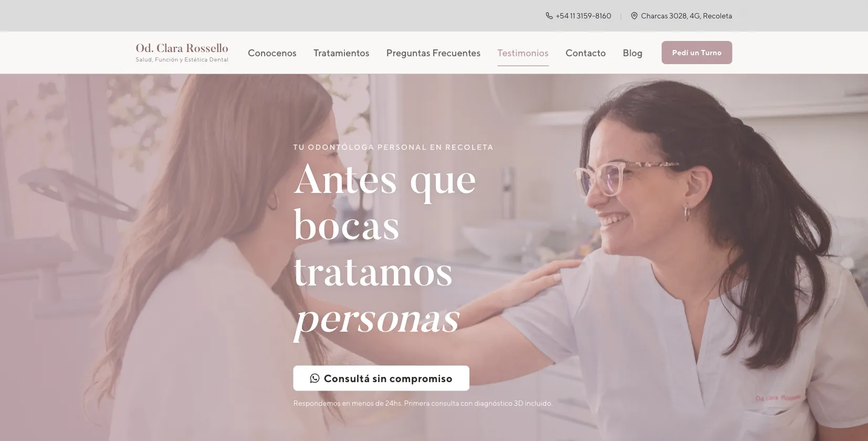The image size is (868, 441).
Task: Click the location pin icon
Action: (x=634, y=16)
